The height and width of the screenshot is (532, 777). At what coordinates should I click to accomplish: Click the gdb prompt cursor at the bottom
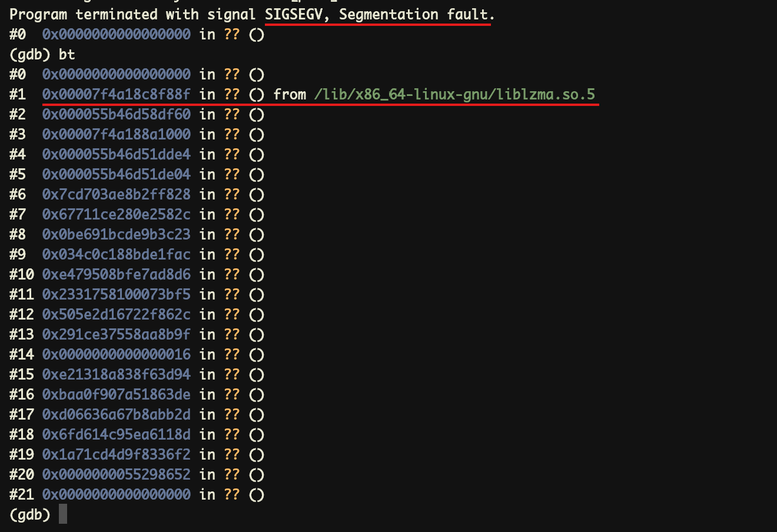(x=62, y=514)
